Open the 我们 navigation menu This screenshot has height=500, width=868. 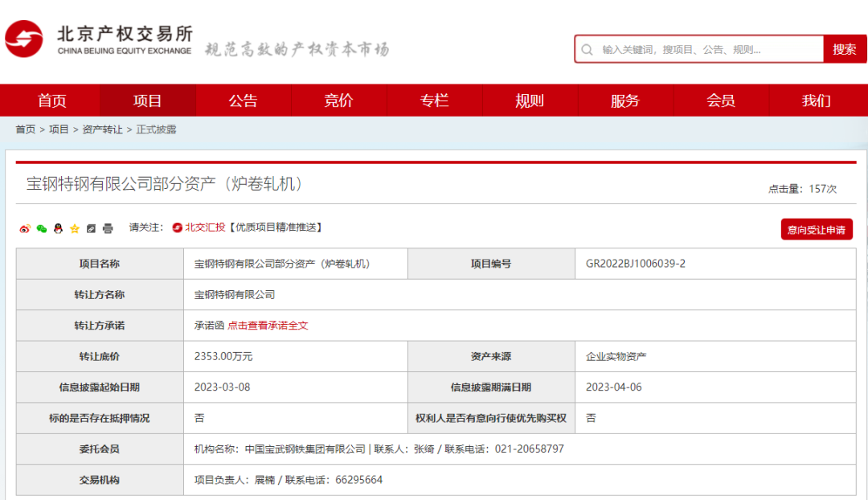tap(817, 100)
